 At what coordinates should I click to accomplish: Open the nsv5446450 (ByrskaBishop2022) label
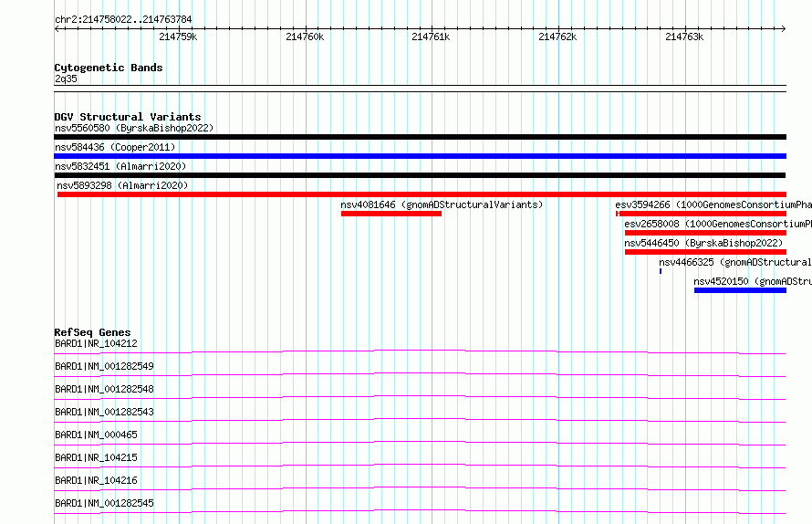(x=703, y=243)
